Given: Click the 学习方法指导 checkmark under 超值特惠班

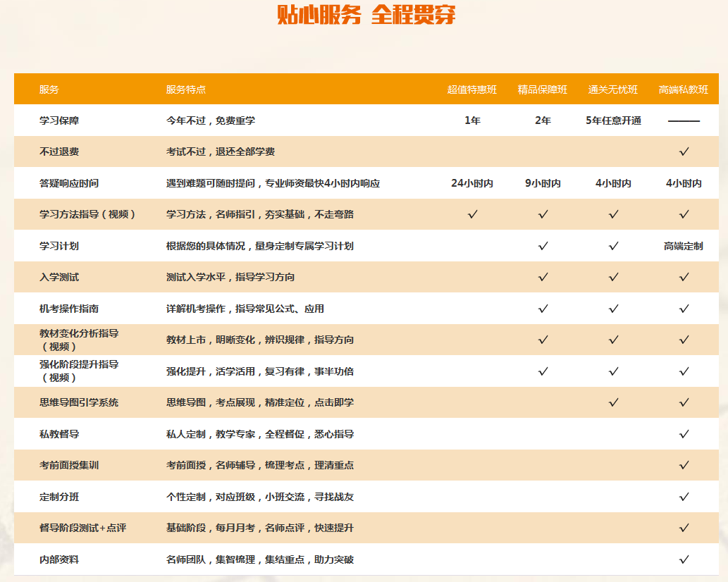Looking at the screenshot, I should (472, 214).
